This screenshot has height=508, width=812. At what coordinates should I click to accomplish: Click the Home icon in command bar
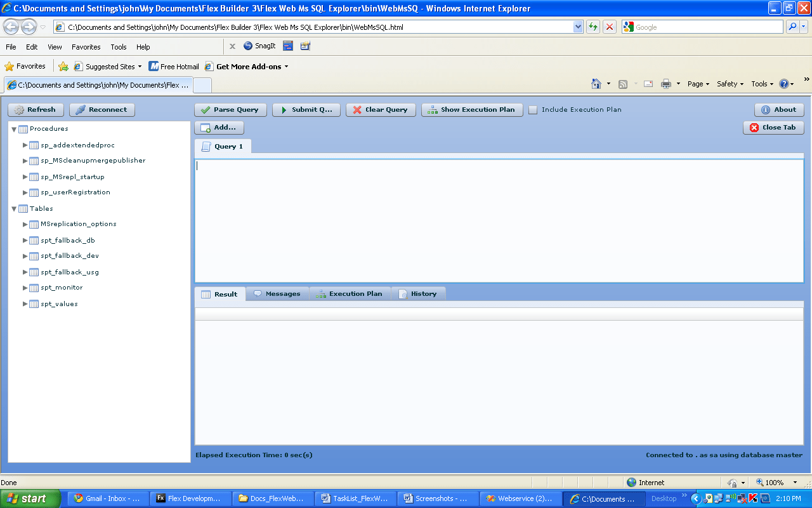596,84
